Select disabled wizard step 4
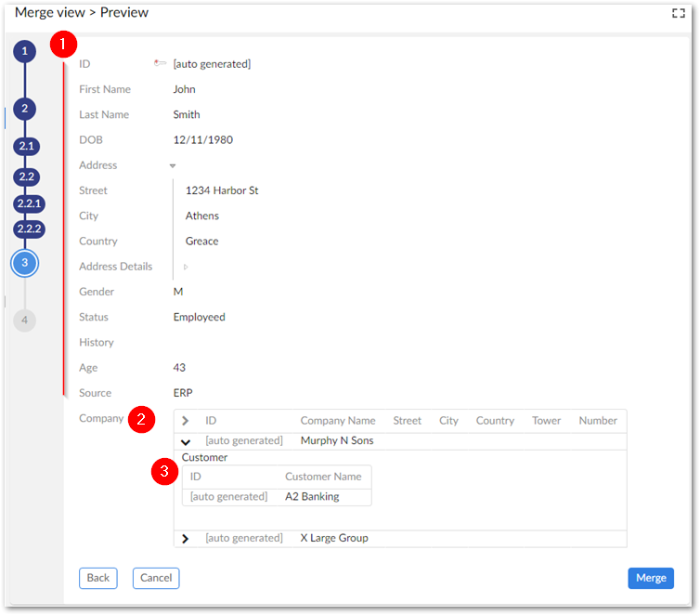 tap(24, 321)
